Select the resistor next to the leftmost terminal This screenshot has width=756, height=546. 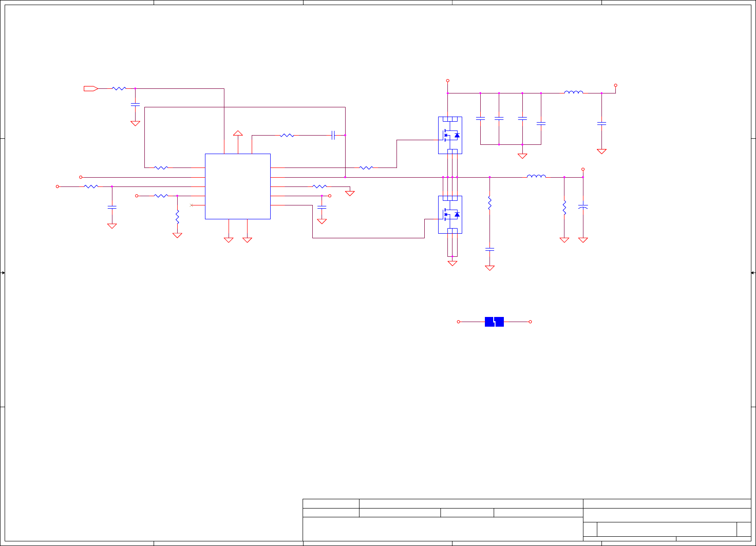(91, 186)
